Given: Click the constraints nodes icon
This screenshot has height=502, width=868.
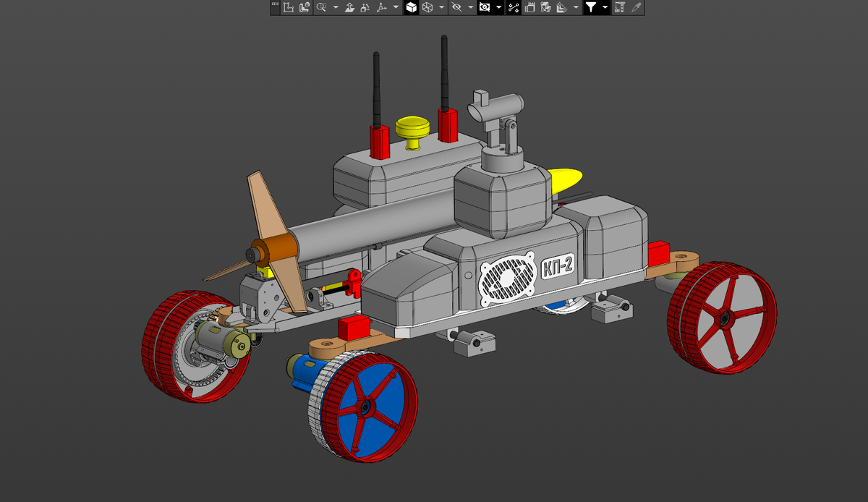Looking at the screenshot, I should coord(514,7).
